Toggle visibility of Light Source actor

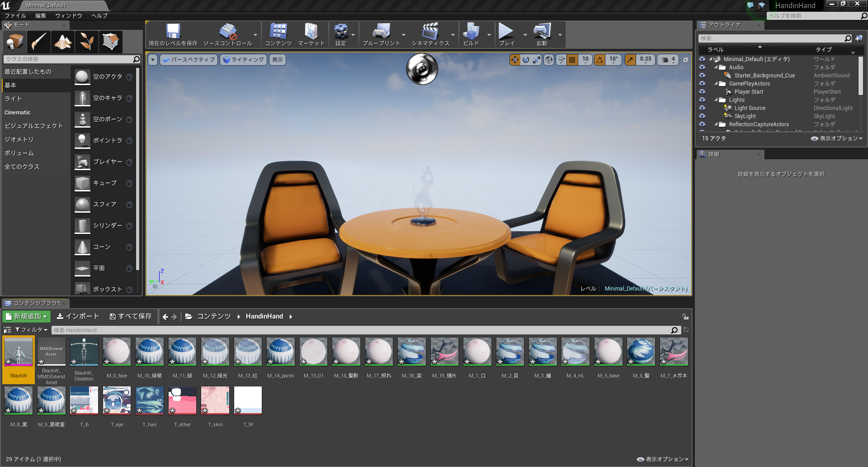702,108
